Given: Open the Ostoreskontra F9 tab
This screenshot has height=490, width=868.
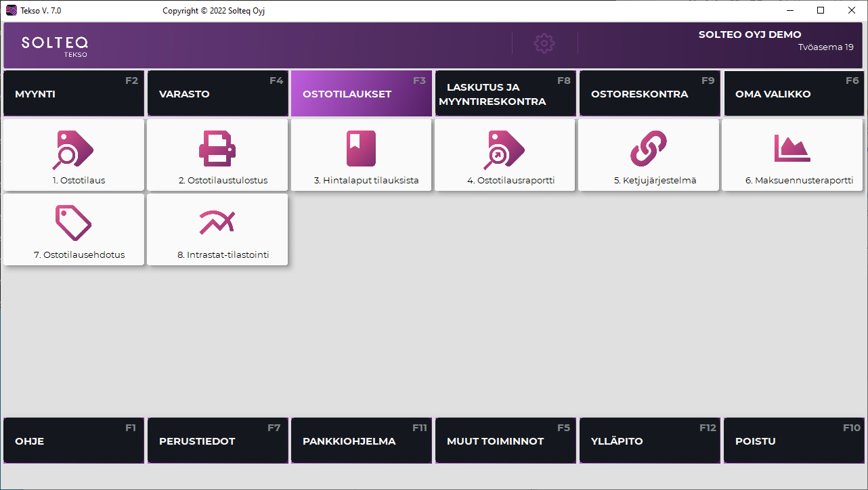Looking at the screenshot, I should coord(649,94).
